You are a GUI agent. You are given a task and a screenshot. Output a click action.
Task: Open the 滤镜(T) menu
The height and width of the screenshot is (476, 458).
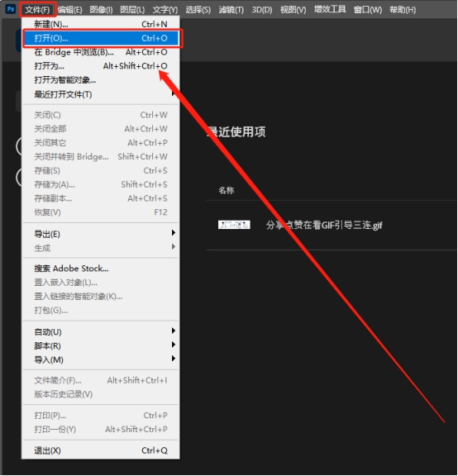pos(231,10)
